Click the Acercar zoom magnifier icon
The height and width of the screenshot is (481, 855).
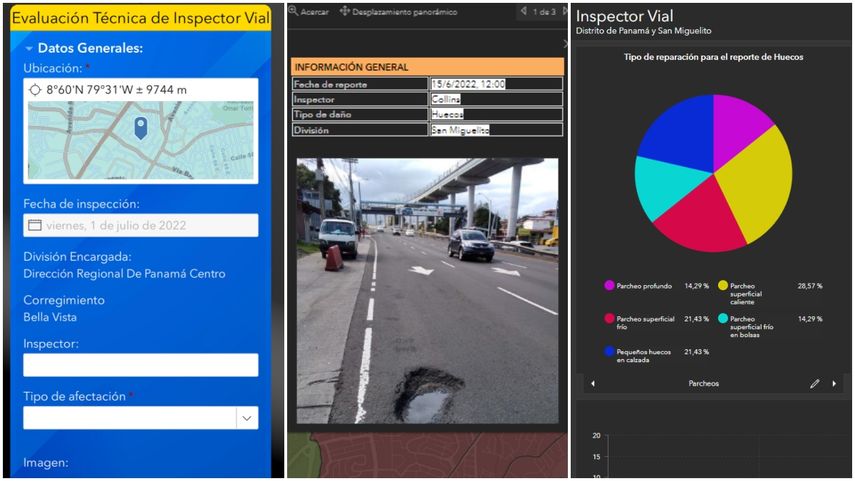pos(293,11)
